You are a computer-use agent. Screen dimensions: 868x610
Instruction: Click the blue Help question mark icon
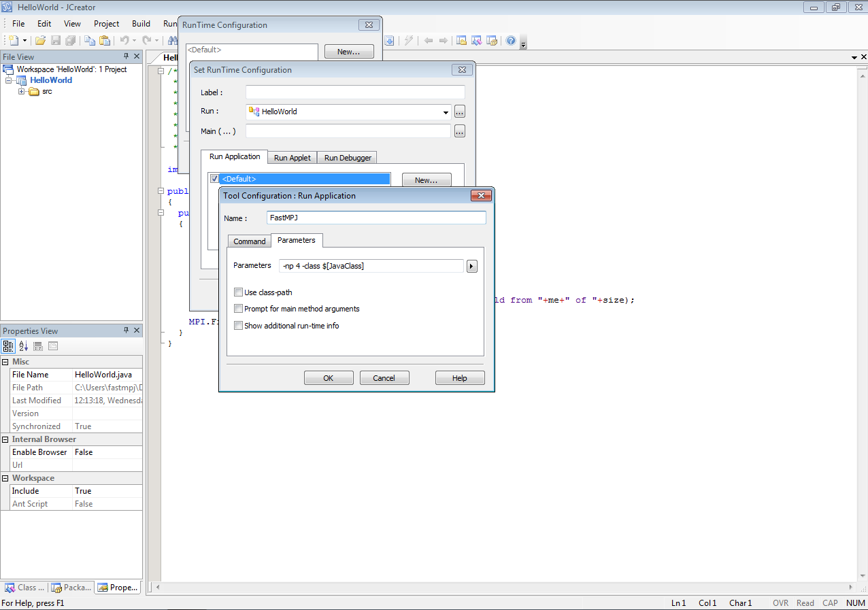point(511,41)
